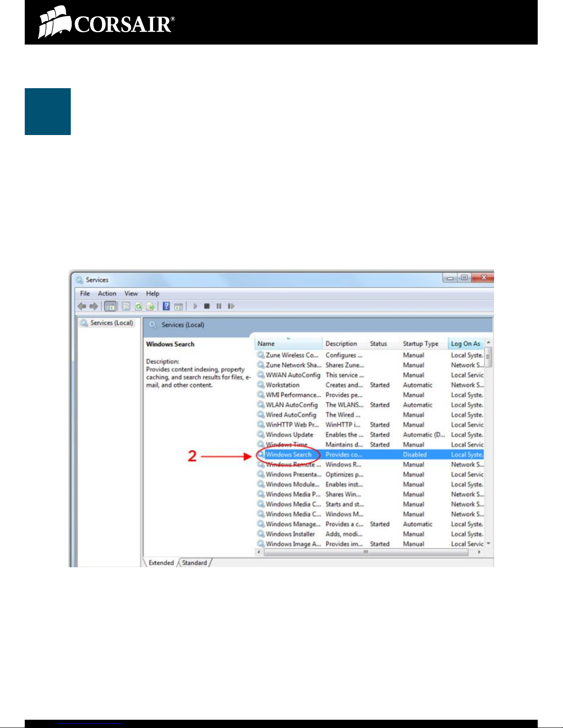Screen dimensions: 563x728
Task: Sort by the Startup Type column header
Action: (421, 344)
